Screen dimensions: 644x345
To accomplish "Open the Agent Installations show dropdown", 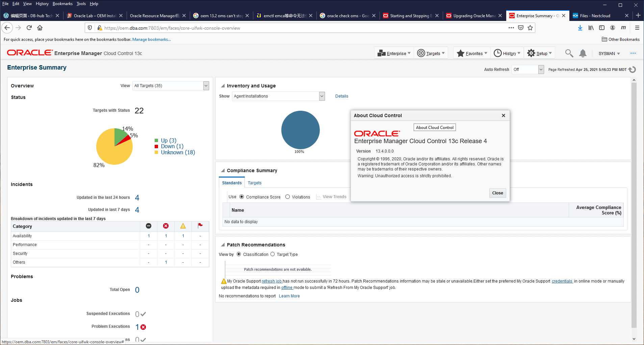I will 279,96.
